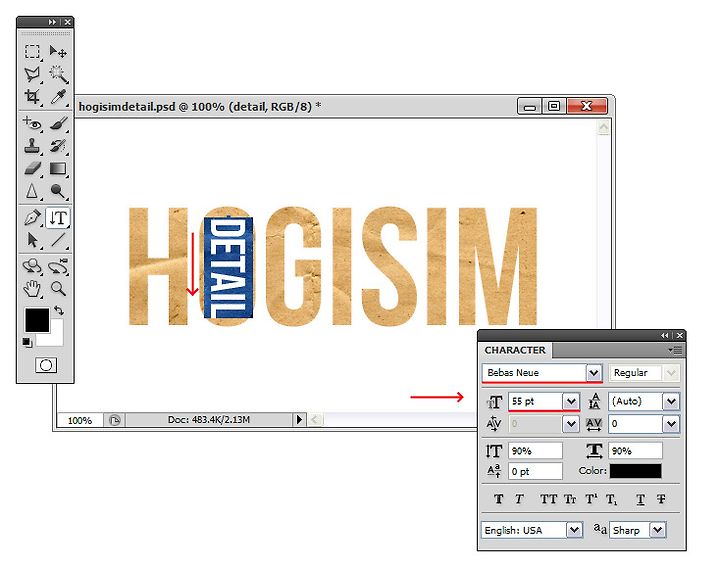
Task: Toggle Faux Bold style
Action: click(499, 499)
